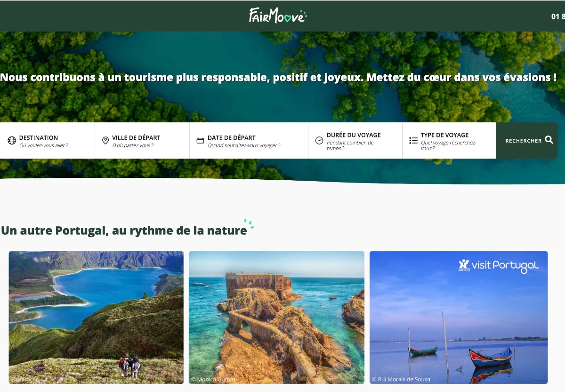
Task: Click the FairMoove logo in header
Action: click(278, 16)
